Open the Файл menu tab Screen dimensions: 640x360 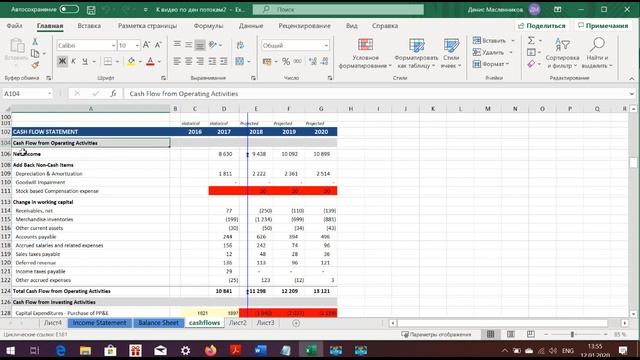14,26
